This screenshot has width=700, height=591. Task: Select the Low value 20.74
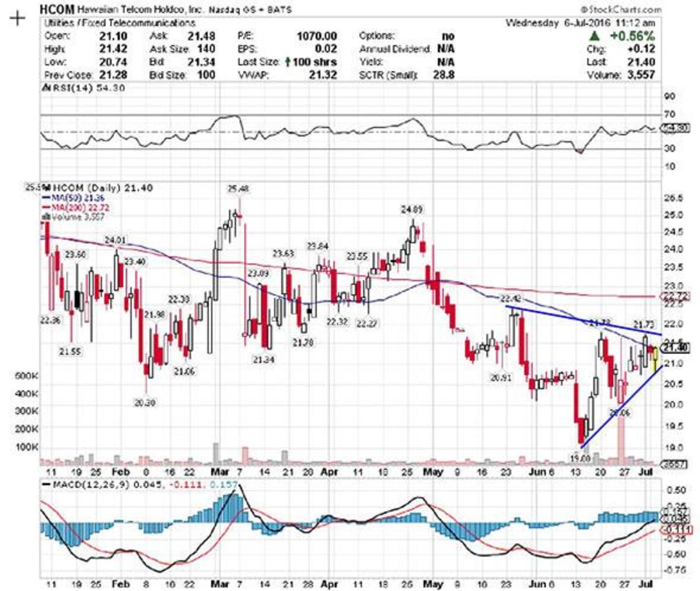click(114, 62)
